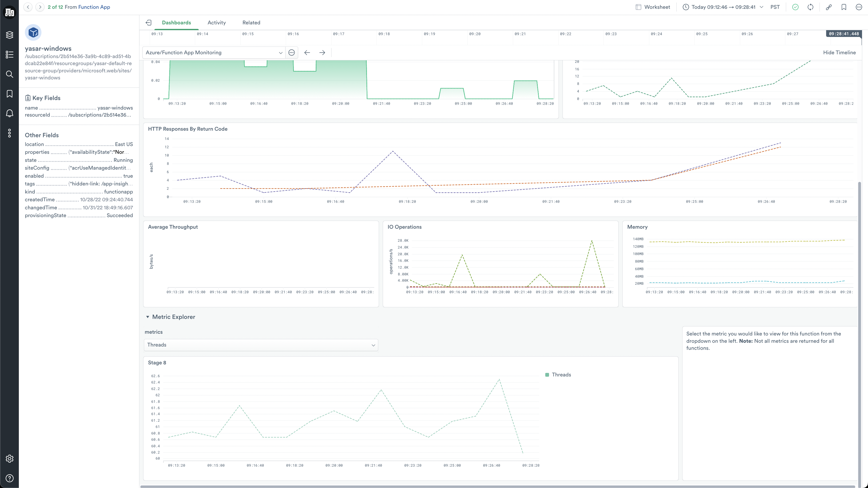Switch to the Activity tab
The image size is (868, 488).
pos(216,23)
